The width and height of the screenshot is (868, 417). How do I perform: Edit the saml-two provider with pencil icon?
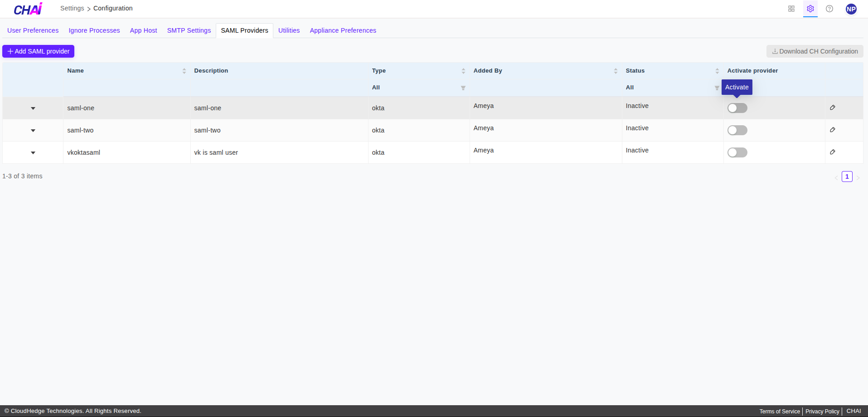tap(833, 130)
